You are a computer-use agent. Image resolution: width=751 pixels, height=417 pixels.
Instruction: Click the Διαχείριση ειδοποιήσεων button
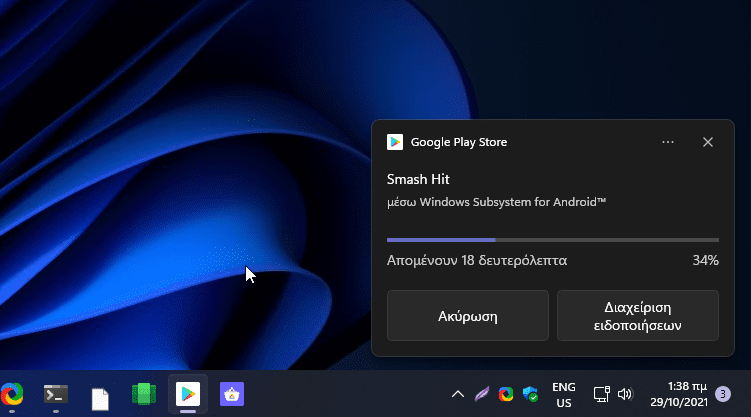coord(637,316)
